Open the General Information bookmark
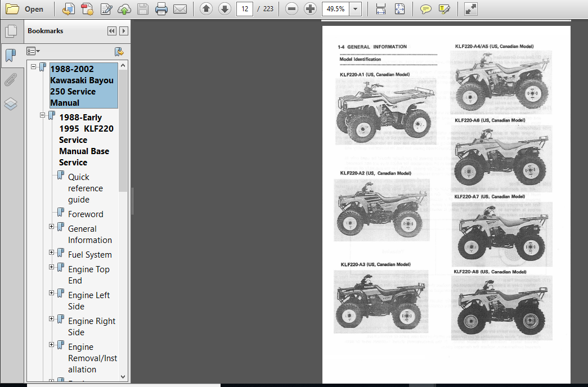The image size is (588, 387). 90,235
